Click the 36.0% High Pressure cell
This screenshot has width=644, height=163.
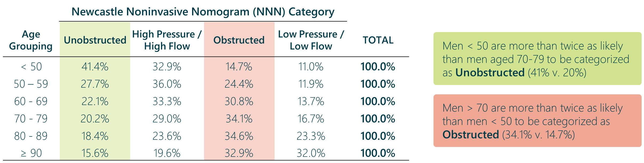[167, 84]
